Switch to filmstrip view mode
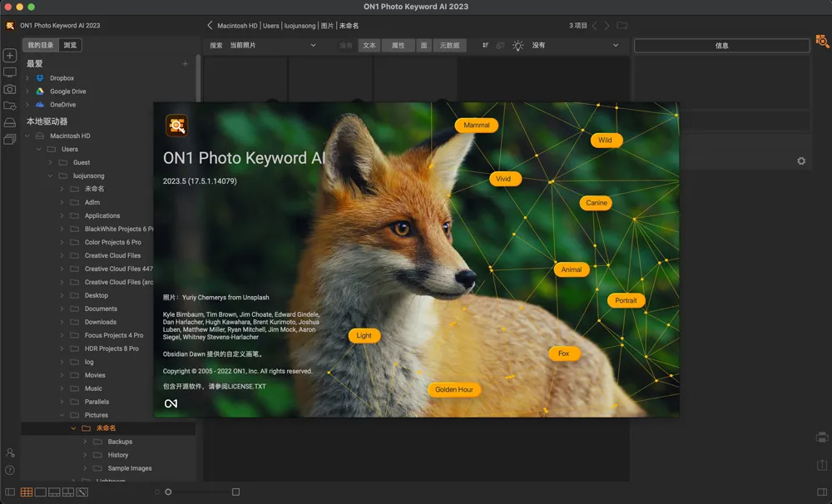The height and width of the screenshot is (504, 832). coord(54,492)
